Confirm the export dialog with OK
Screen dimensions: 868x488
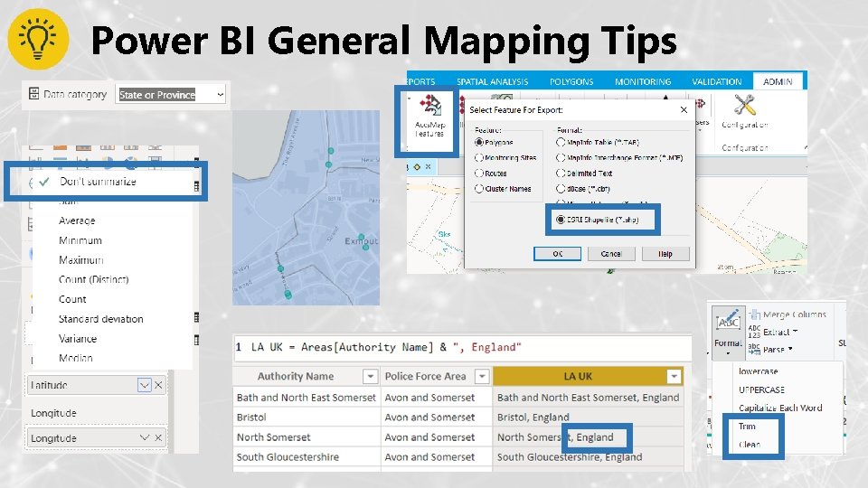[558, 253]
